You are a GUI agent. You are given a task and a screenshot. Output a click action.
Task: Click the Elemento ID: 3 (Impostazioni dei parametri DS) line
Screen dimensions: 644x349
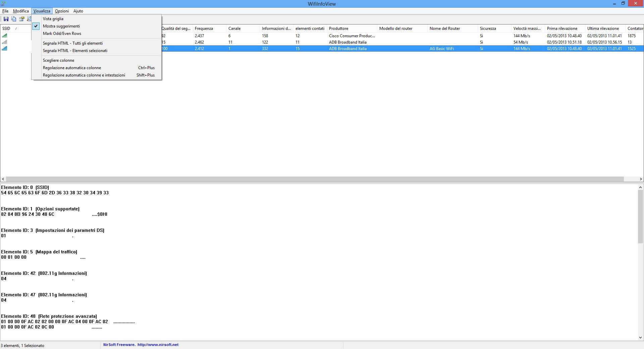point(53,230)
